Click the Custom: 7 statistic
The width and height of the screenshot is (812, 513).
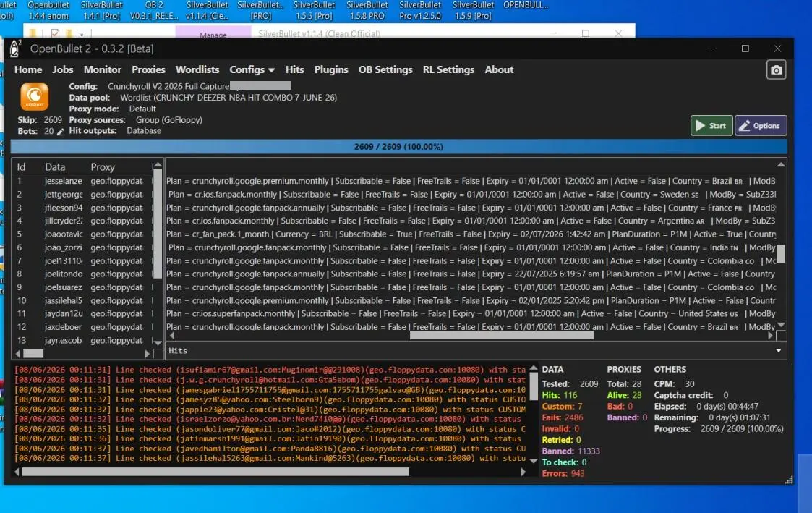[562, 406]
